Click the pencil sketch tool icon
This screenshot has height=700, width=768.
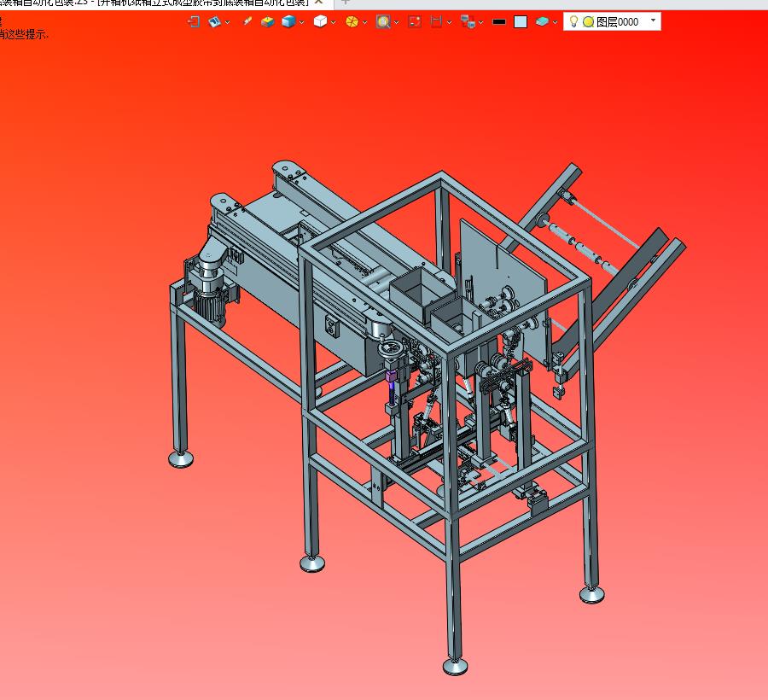coord(247,21)
